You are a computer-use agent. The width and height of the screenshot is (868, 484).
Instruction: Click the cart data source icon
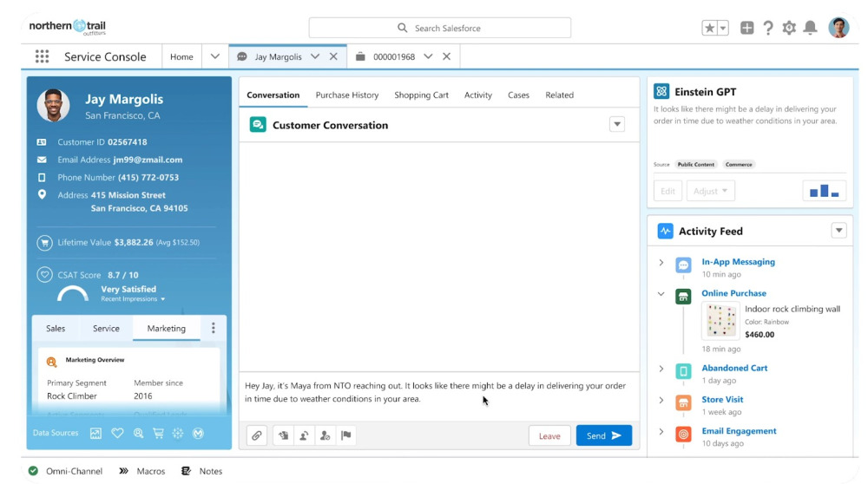point(158,433)
